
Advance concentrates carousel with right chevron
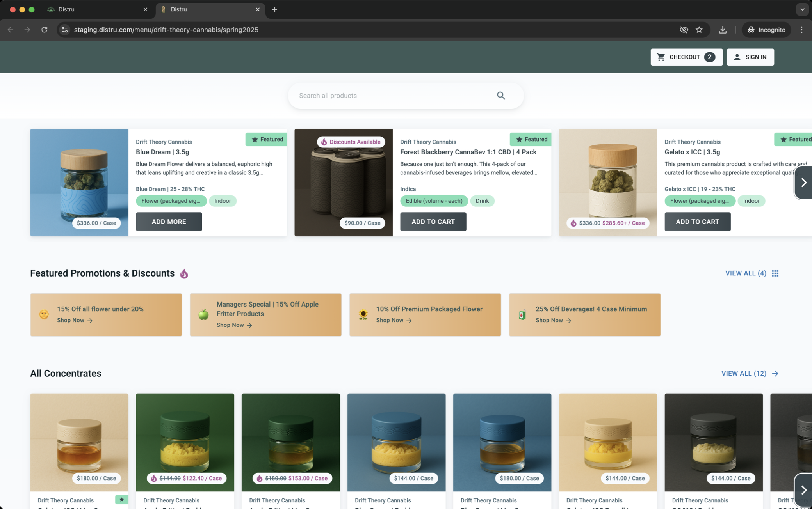(803, 490)
